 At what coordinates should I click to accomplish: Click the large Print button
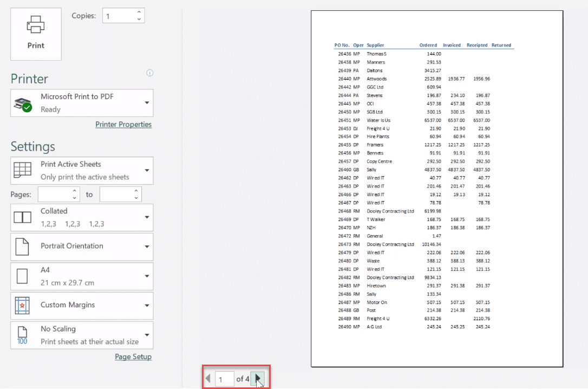(36, 34)
